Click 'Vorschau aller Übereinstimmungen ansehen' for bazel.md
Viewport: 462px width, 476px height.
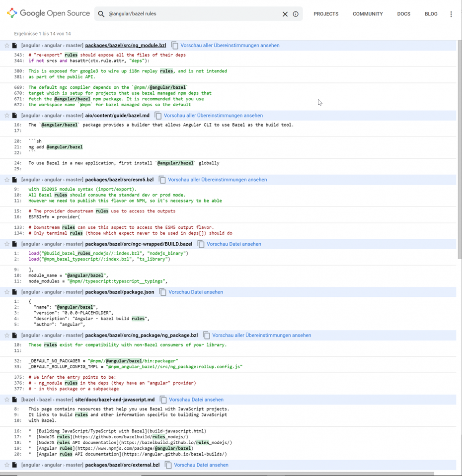point(213,116)
